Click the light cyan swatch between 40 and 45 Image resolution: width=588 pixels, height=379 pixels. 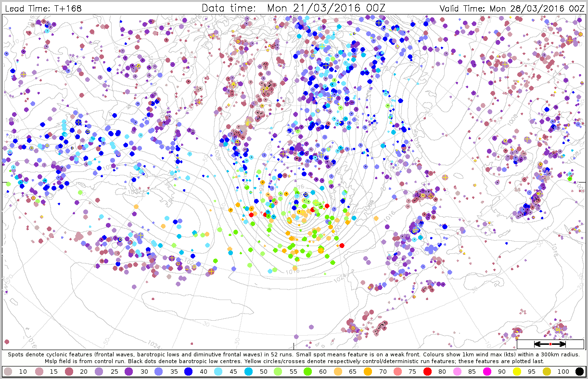(218, 372)
